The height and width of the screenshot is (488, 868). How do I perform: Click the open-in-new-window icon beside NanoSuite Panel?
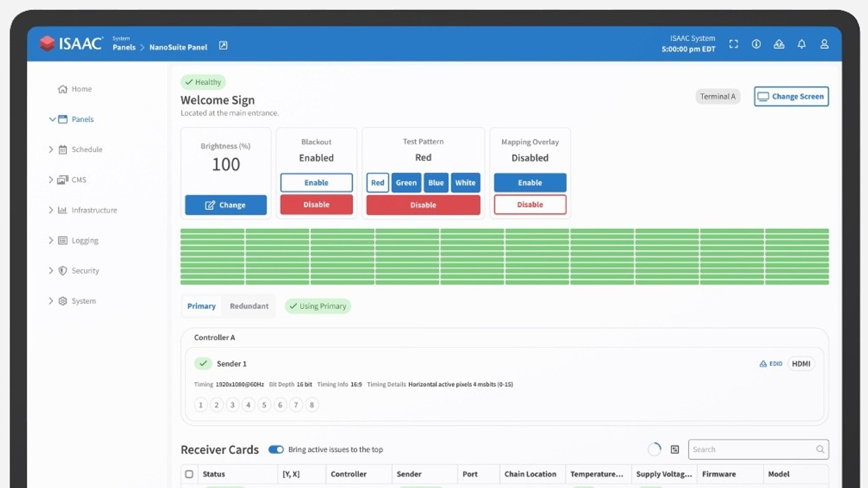tap(223, 45)
